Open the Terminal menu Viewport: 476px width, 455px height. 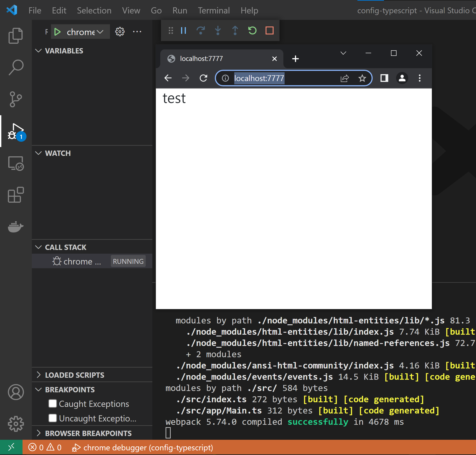click(213, 10)
